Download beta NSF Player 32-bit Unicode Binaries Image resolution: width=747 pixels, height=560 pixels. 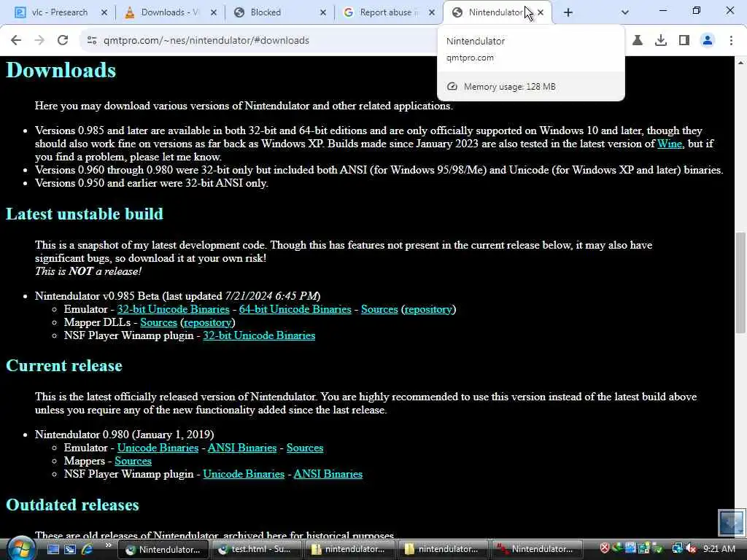[259, 335]
